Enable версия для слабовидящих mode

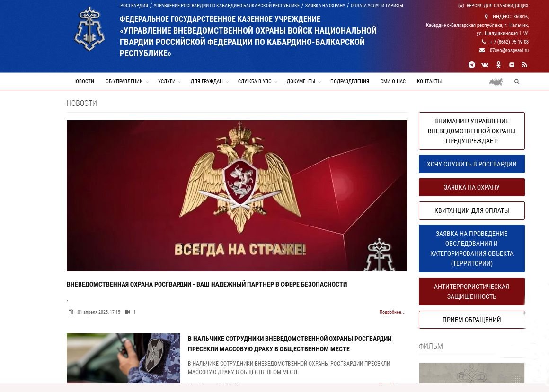[493, 6]
